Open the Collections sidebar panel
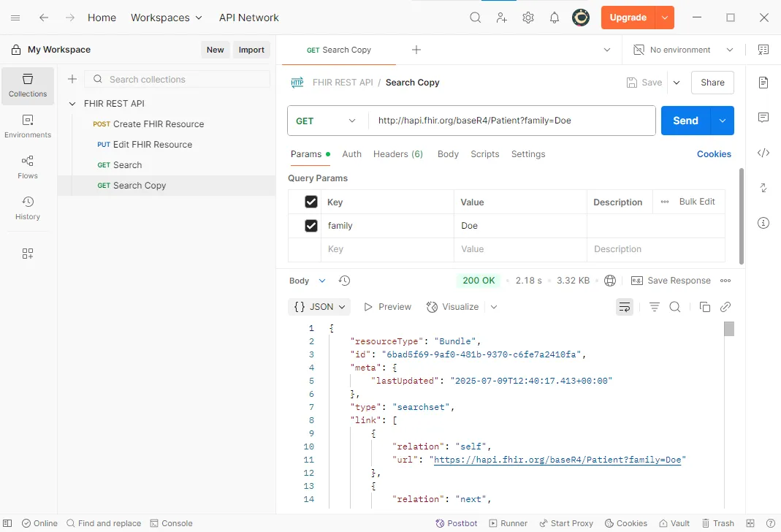This screenshot has width=781, height=532. point(28,85)
